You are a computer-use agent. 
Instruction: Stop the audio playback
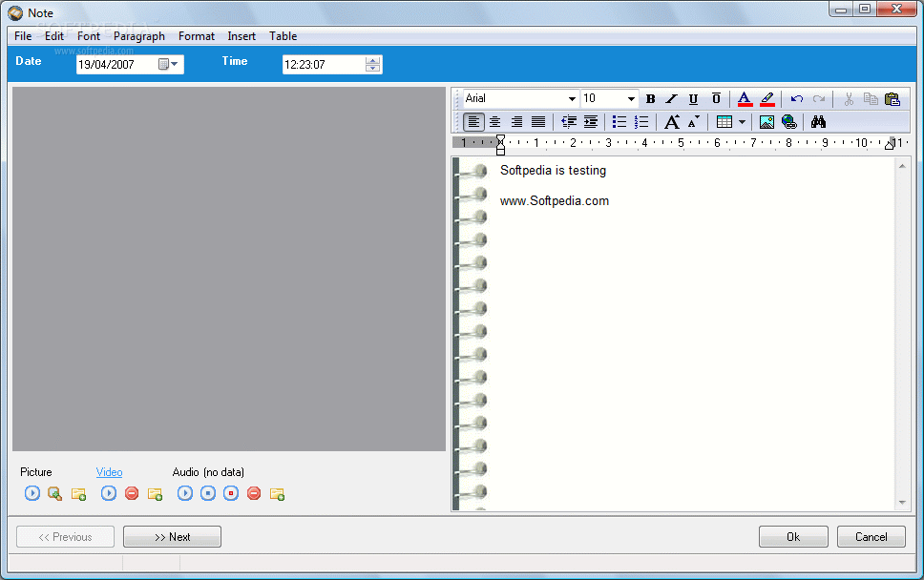coord(208,493)
